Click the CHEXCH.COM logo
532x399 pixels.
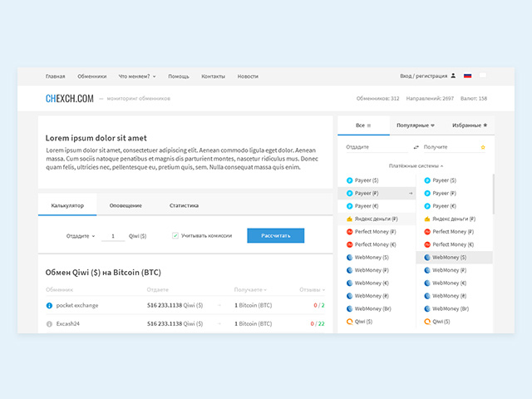(x=70, y=99)
